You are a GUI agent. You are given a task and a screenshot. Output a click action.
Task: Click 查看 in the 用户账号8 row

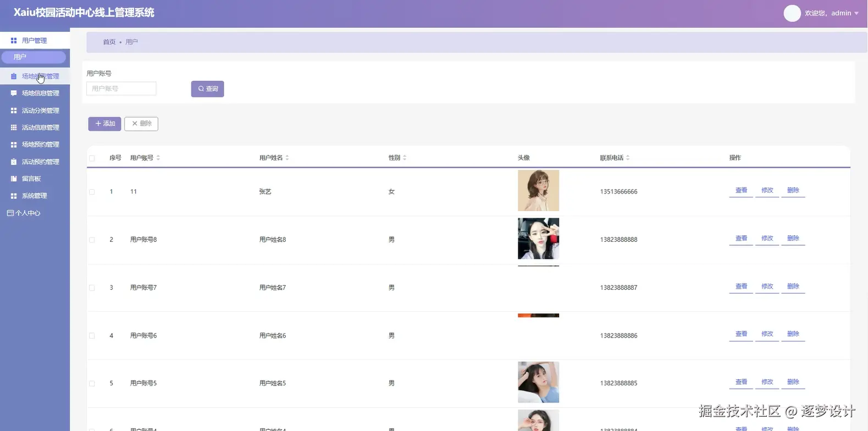pos(741,238)
